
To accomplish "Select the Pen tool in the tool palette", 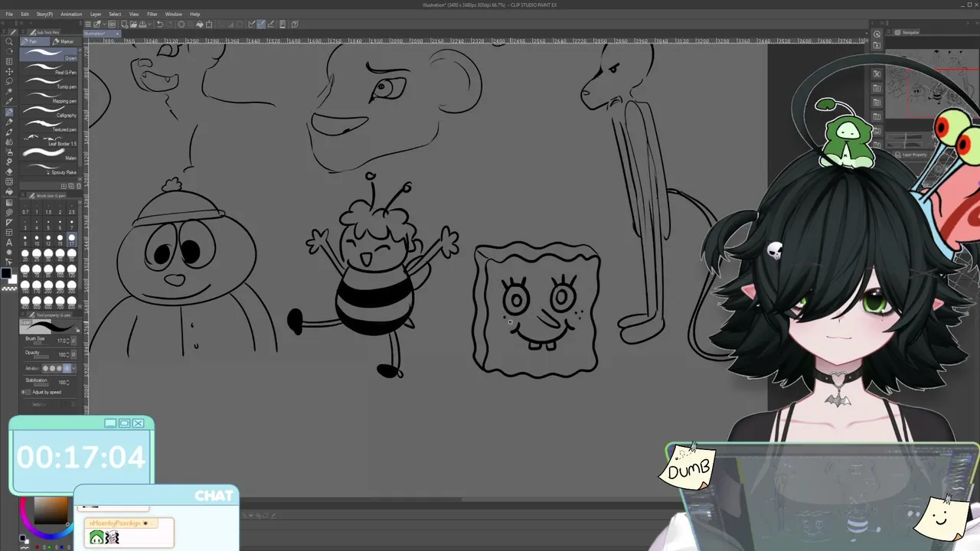I will 9,112.
